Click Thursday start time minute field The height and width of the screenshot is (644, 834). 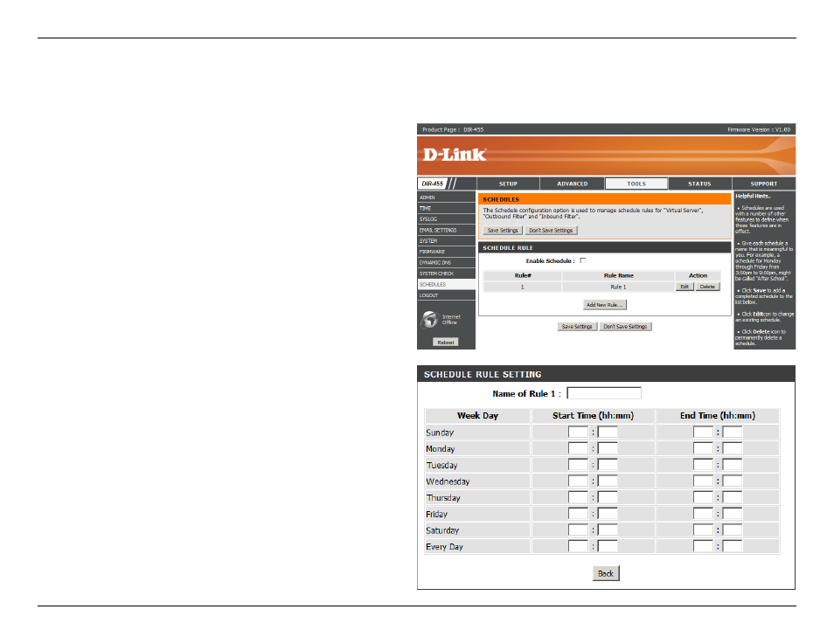[608, 497]
